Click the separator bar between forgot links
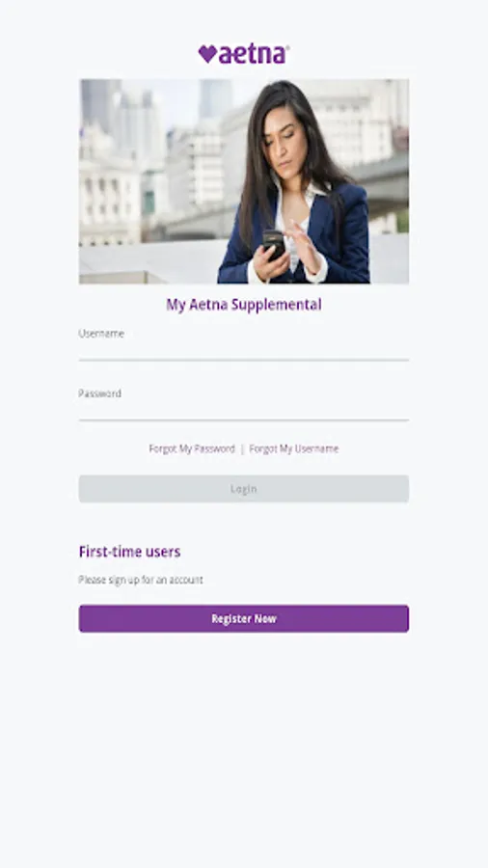This screenshot has height=868, width=488. click(242, 448)
